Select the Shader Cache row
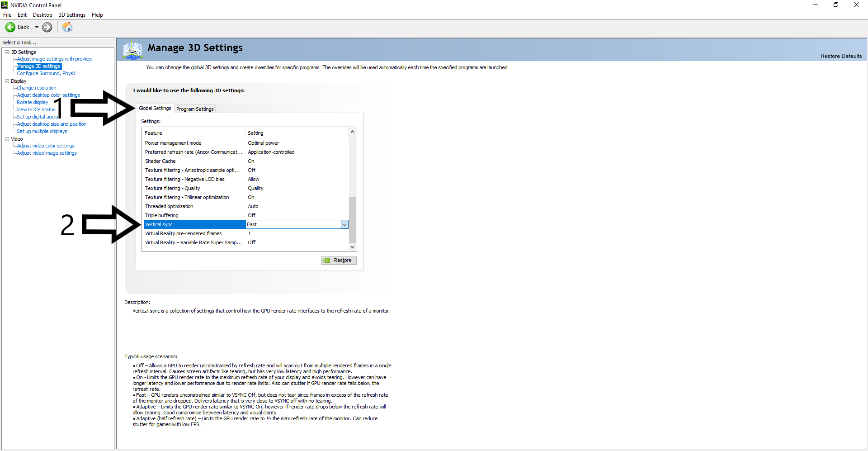 click(x=246, y=161)
